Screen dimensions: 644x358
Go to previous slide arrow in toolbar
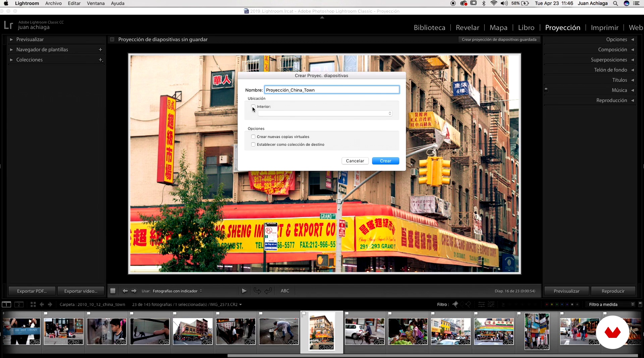tap(125, 291)
